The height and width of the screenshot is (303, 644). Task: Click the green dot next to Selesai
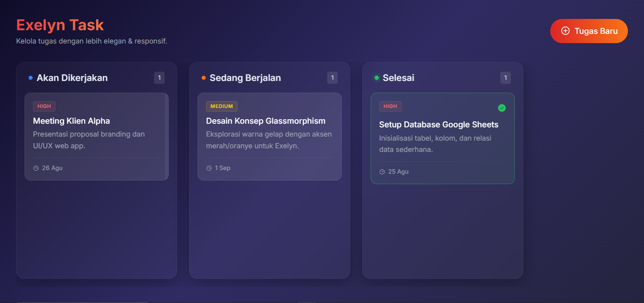point(377,78)
